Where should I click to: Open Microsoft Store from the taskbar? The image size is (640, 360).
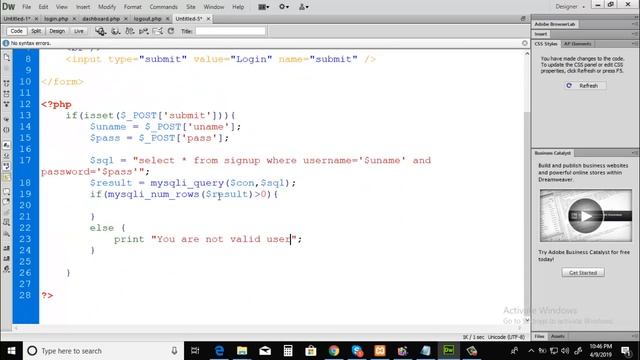[311, 351]
